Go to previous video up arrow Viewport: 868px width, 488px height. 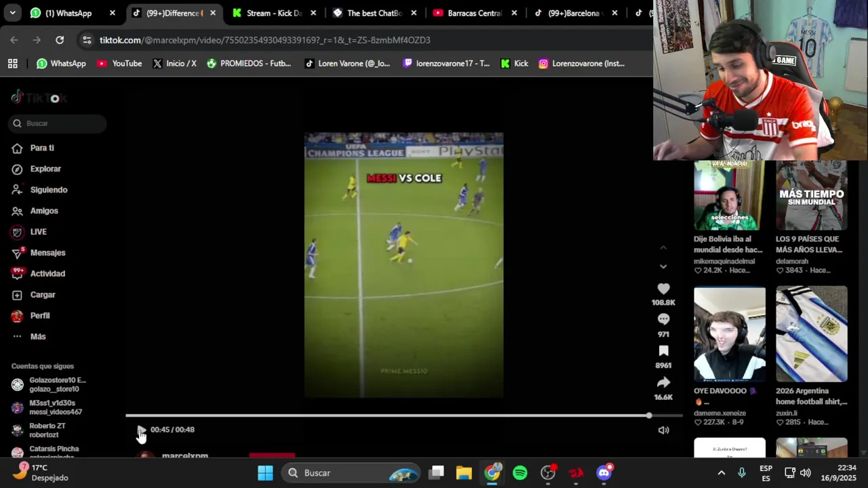tap(663, 248)
